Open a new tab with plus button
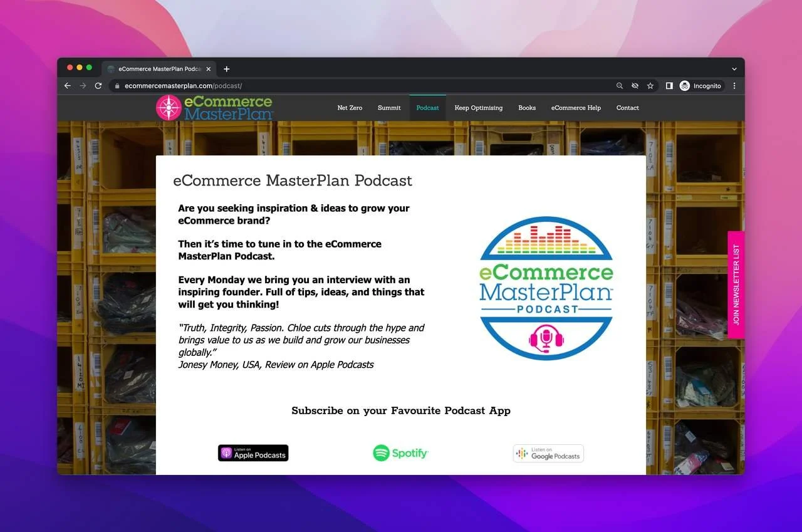This screenshot has width=802, height=532. point(227,69)
